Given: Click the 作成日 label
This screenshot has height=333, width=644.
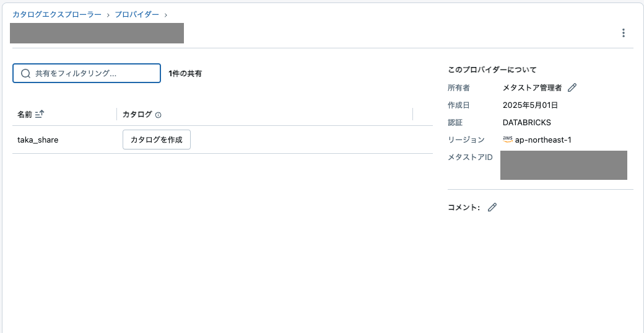Looking at the screenshot, I should pos(459,105).
